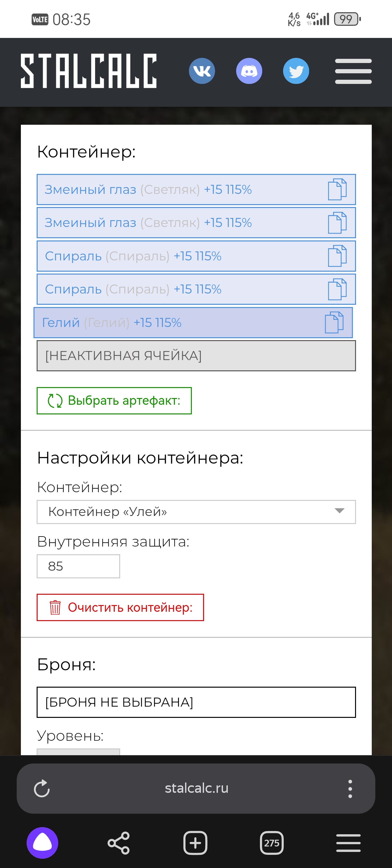
Task: Select the inactive cell НЕАКТИВНАЯ ЯЧЕЙКА
Action: (x=196, y=356)
